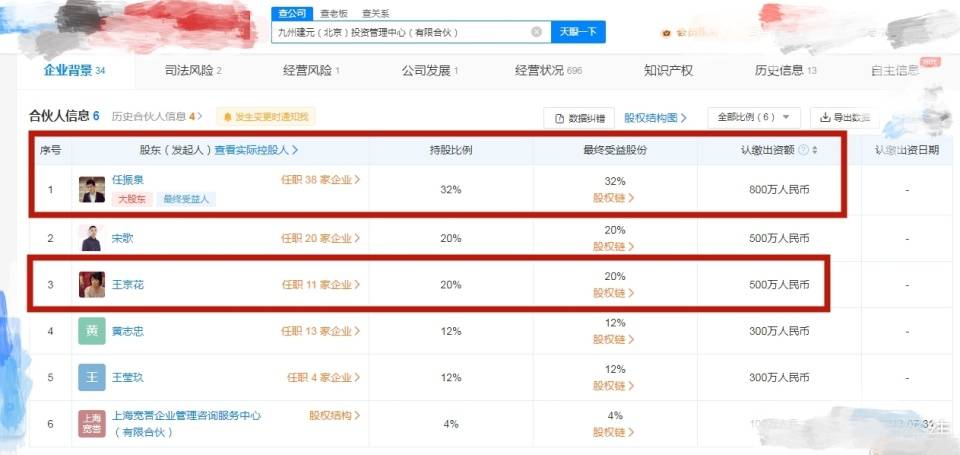
Task: Switch to the 司法风险 tab
Action: (x=192, y=71)
